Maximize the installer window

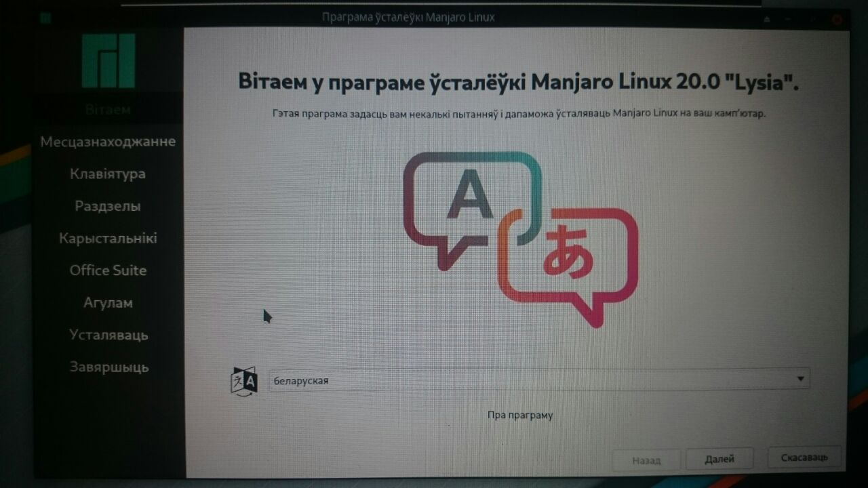812,19
